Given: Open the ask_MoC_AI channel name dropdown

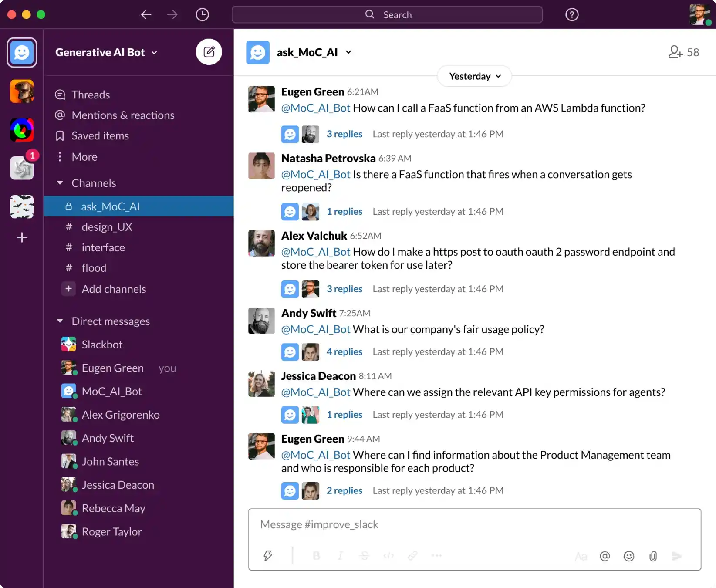Looking at the screenshot, I should [314, 52].
